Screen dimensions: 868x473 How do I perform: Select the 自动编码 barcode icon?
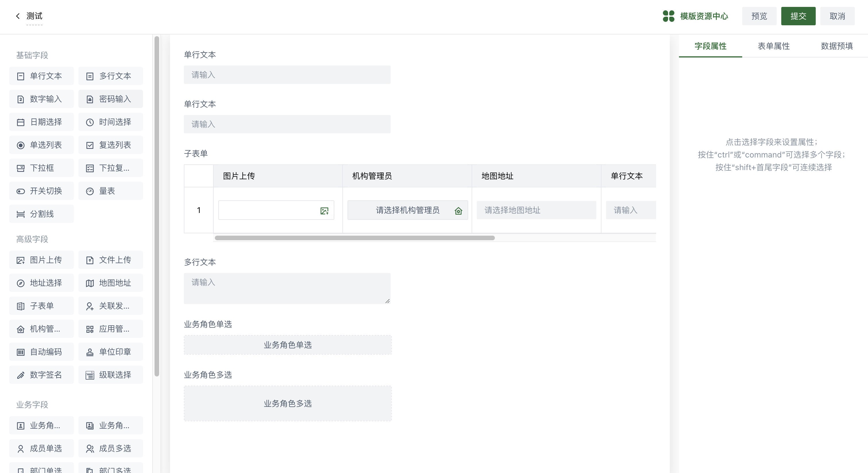[21, 352]
